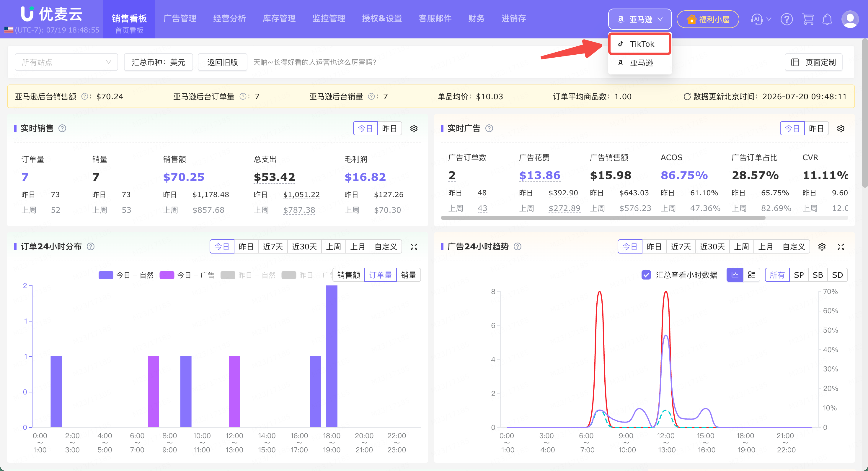Click help icon next to 实时广告

[489, 129]
